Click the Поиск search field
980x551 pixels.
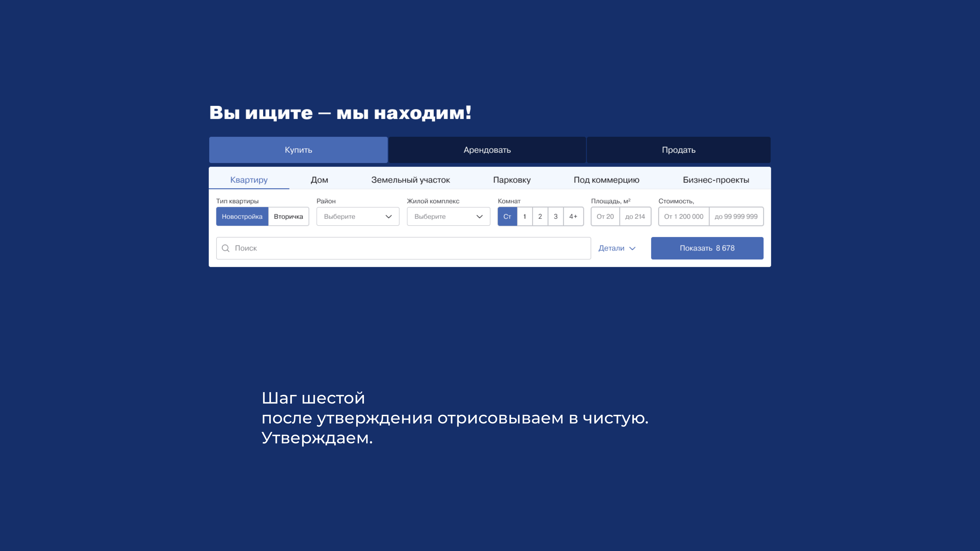coord(404,248)
